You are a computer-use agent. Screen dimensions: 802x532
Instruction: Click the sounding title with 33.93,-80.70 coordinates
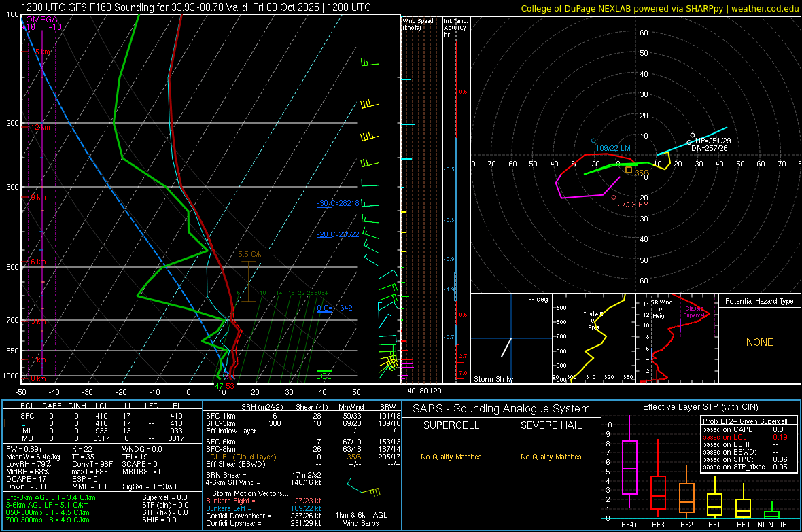(x=196, y=7)
